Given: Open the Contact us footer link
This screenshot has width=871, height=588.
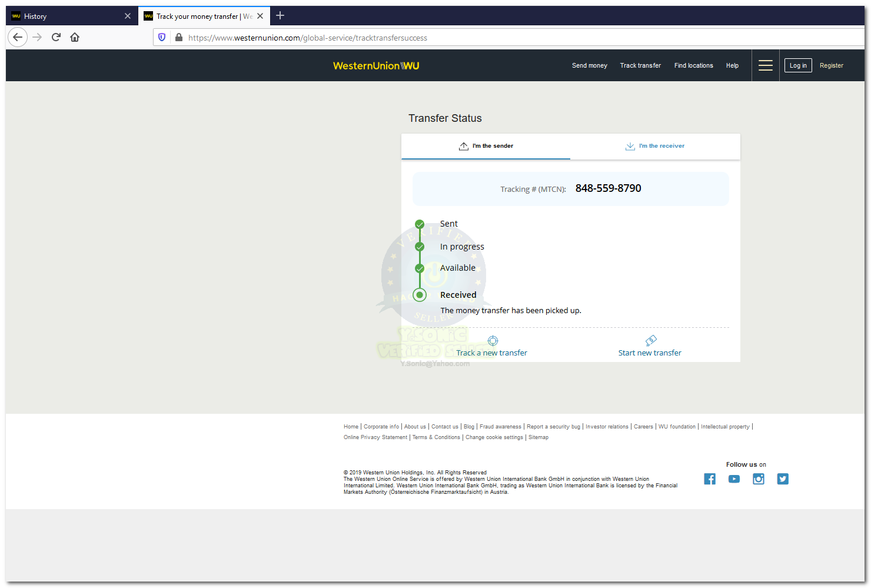Looking at the screenshot, I should (445, 427).
